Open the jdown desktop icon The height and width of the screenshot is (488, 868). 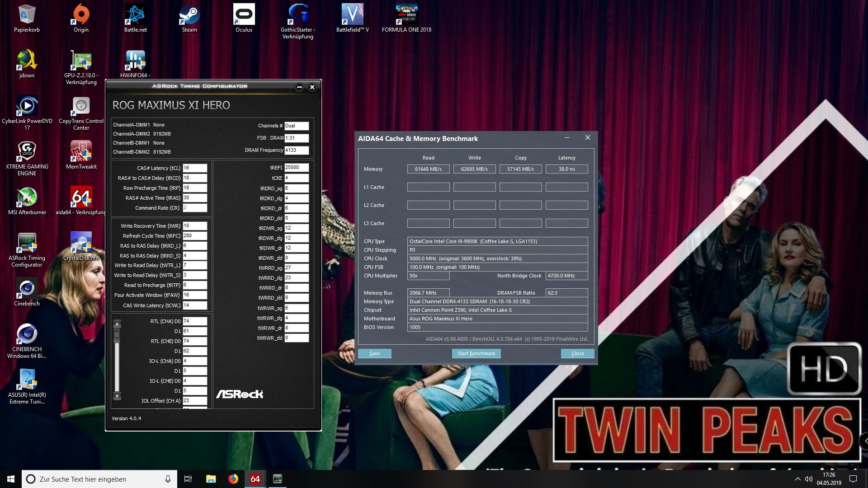[27, 64]
